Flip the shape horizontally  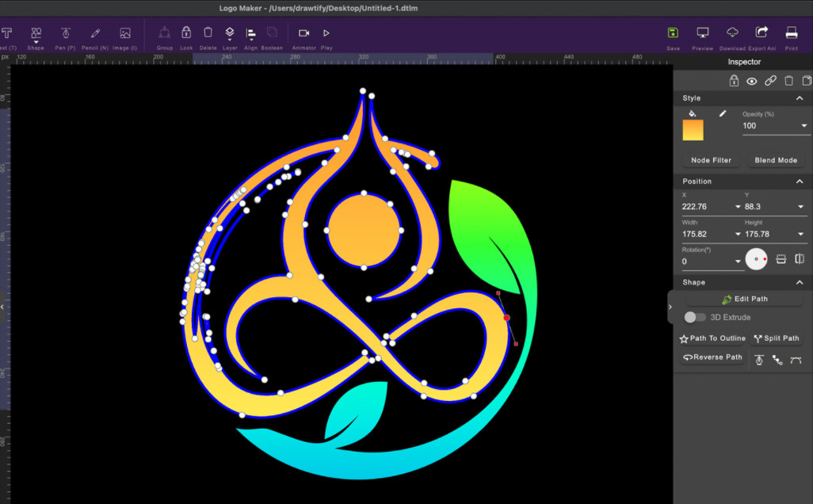(x=800, y=259)
